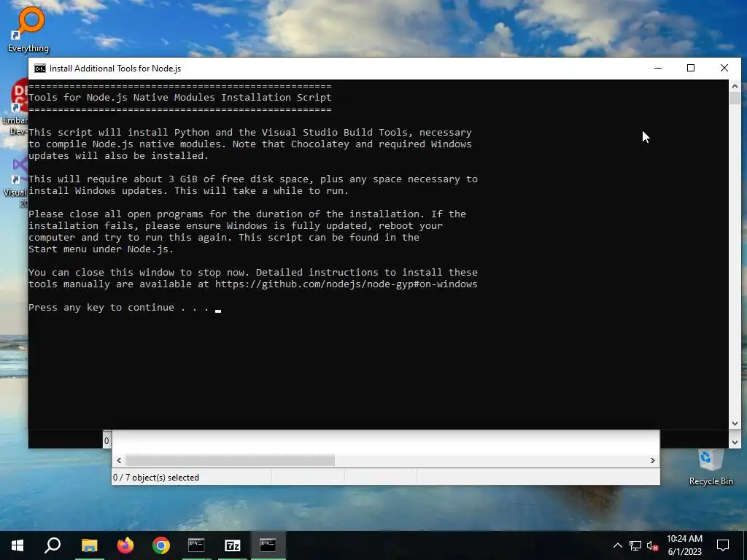Close the Install Additional Tools window
Screen dimensions: 747x560
coord(724,68)
